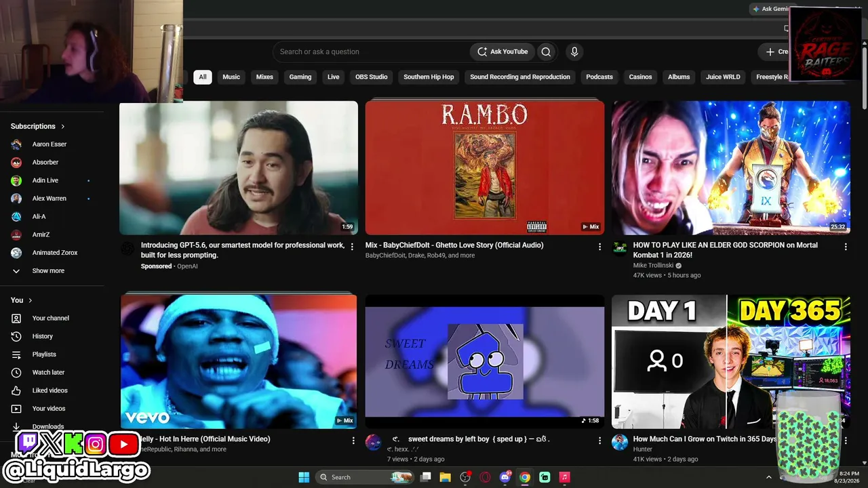Open Discord from the taskbar
This screenshot has width=868, height=488.
tap(505, 477)
